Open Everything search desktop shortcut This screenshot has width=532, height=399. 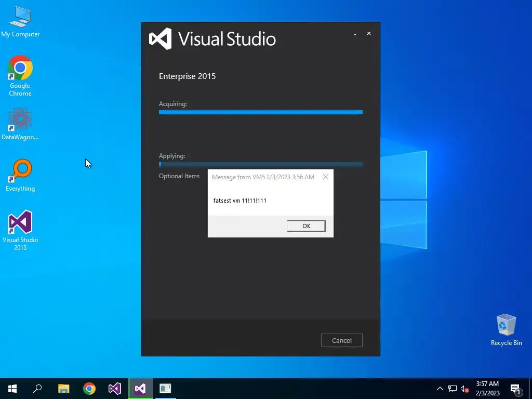[x=20, y=175]
